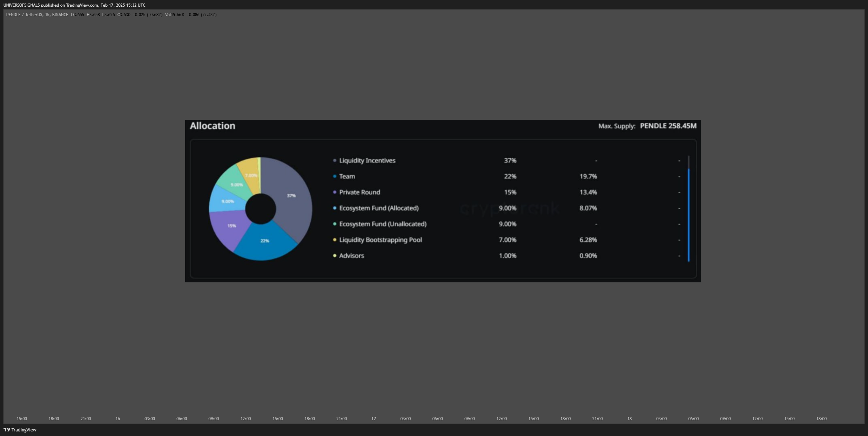868x436 pixels.
Task: Click the Team row label
Action: [x=347, y=176]
